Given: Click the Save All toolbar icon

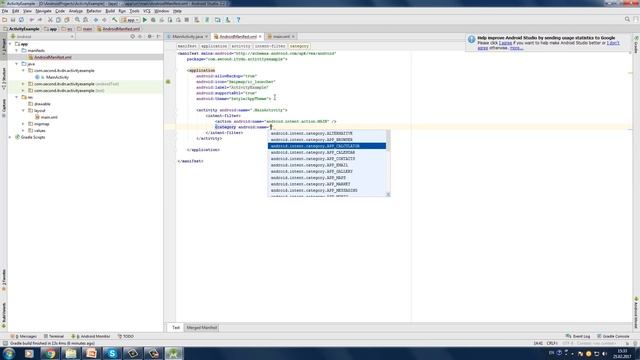Looking at the screenshot, I should 13,20.
